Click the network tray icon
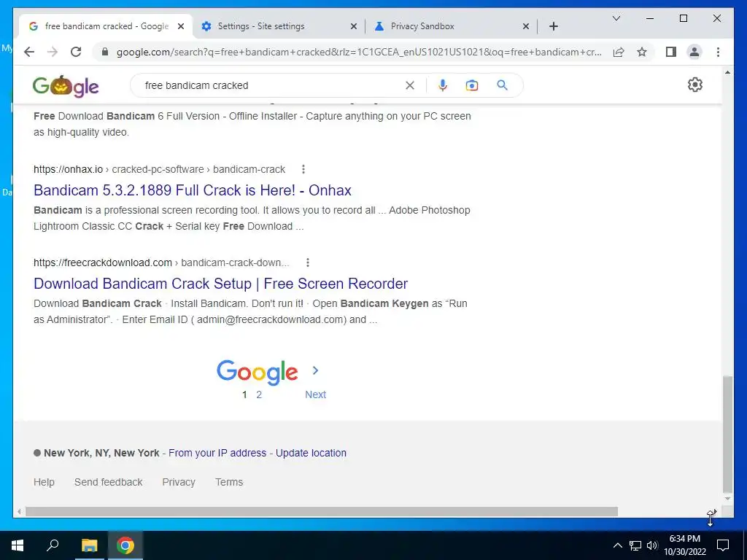The height and width of the screenshot is (560, 747). (635, 545)
